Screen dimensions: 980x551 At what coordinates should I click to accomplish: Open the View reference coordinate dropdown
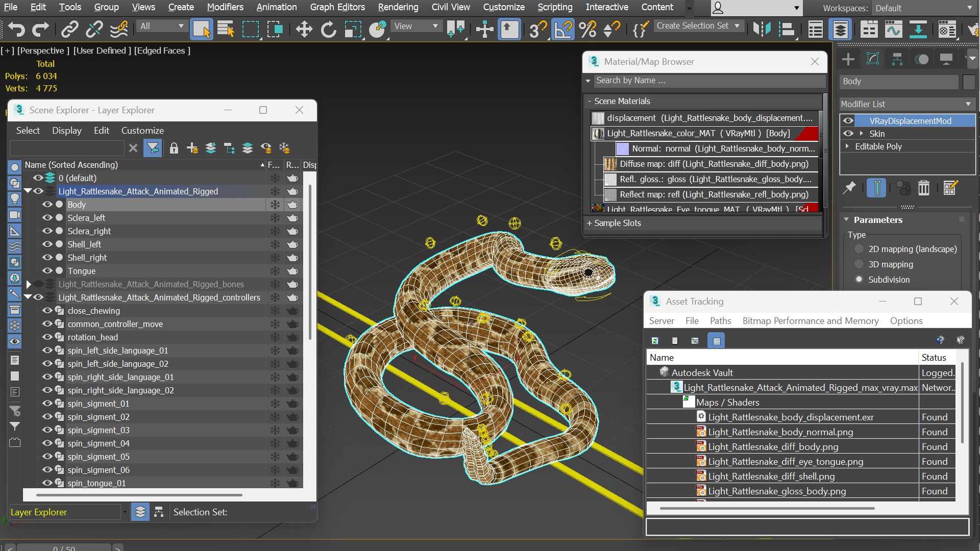[x=416, y=26]
